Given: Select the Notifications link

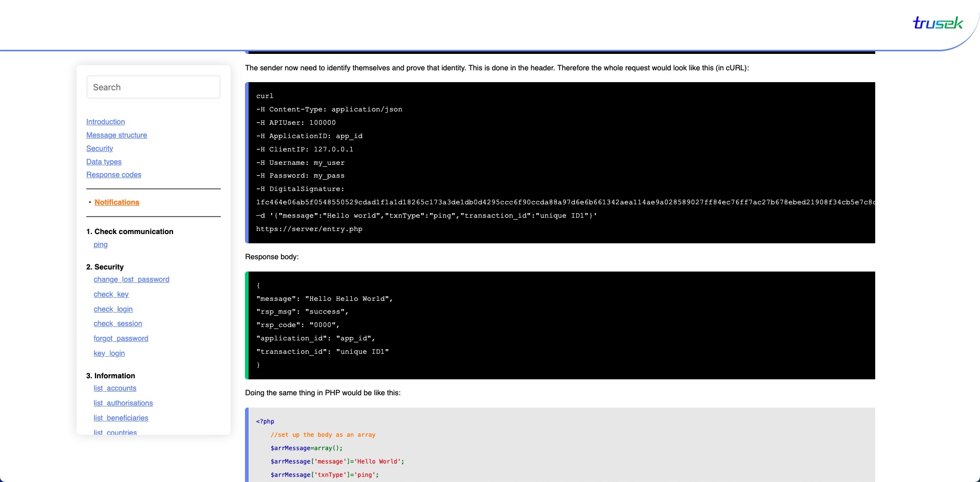Looking at the screenshot, I should pyautogui.click(x=117, y=202).
